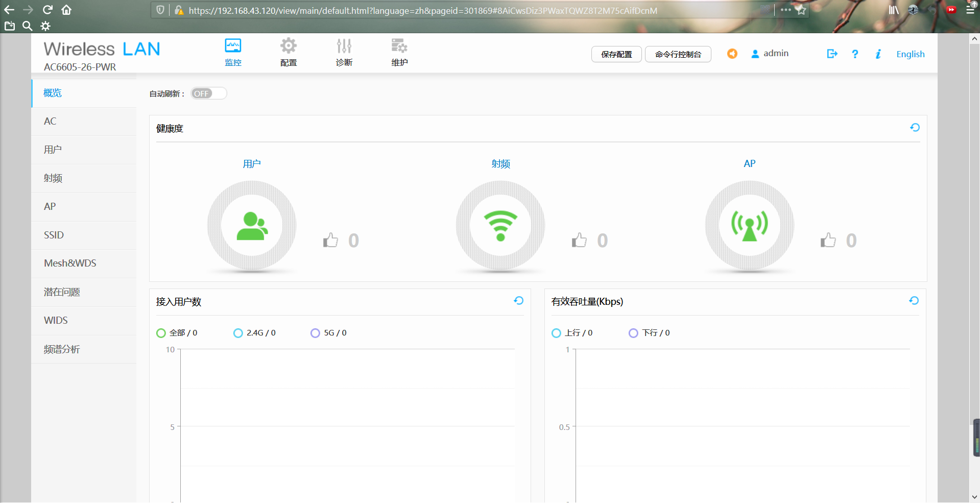Click the logout icon
This screenshot has height=503, width=980.
click(832, 54)
